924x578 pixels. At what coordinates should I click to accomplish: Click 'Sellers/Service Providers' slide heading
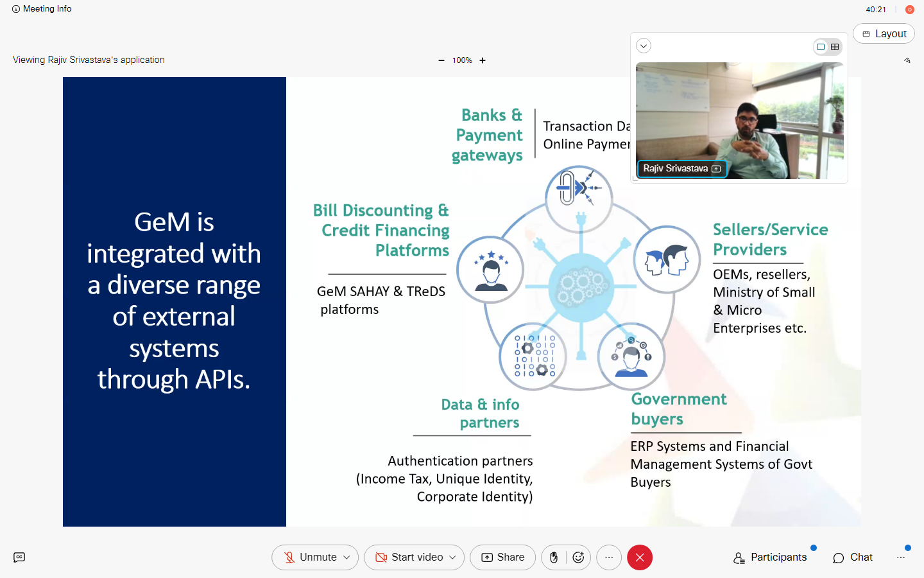coord(770,239)
